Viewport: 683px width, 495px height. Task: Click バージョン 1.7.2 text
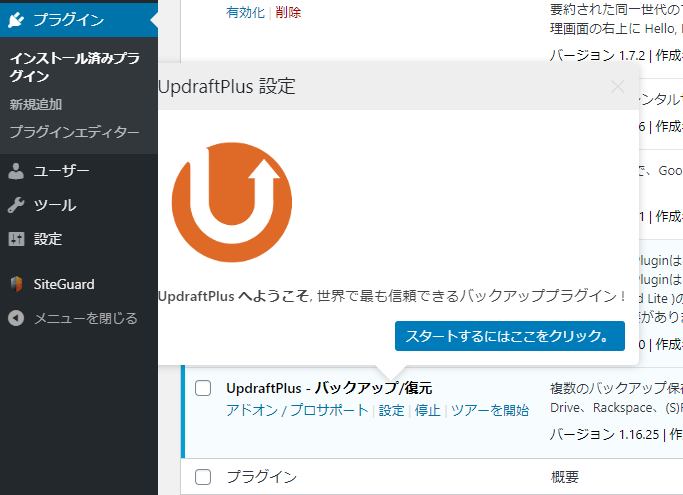597,55
